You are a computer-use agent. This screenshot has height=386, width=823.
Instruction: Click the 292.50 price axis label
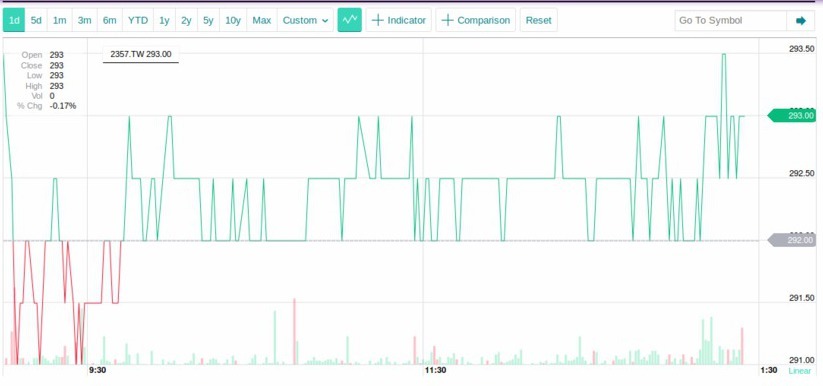802,173
